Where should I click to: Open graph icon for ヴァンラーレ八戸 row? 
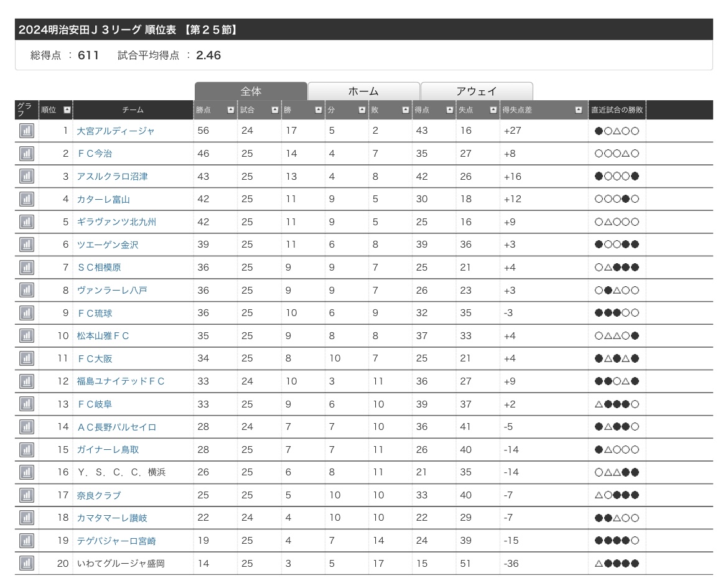point(27,290)
